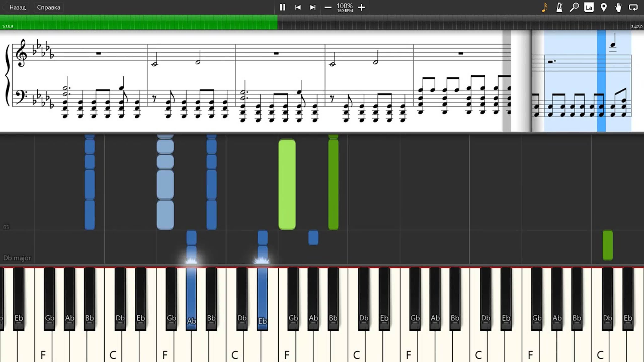The height and width of the screenshot is (362, 644).
Task: Toggle note labels with La icon
Action: [589, 7]
